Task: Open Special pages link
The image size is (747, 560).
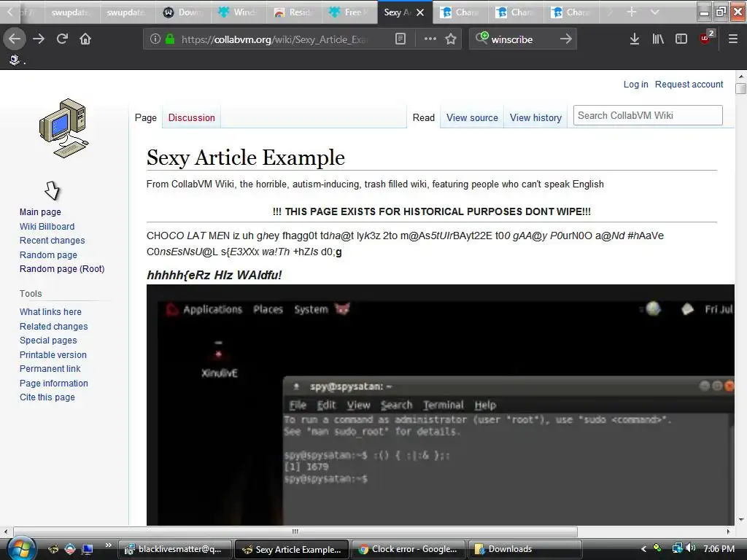Action: (x=48, y=341)
